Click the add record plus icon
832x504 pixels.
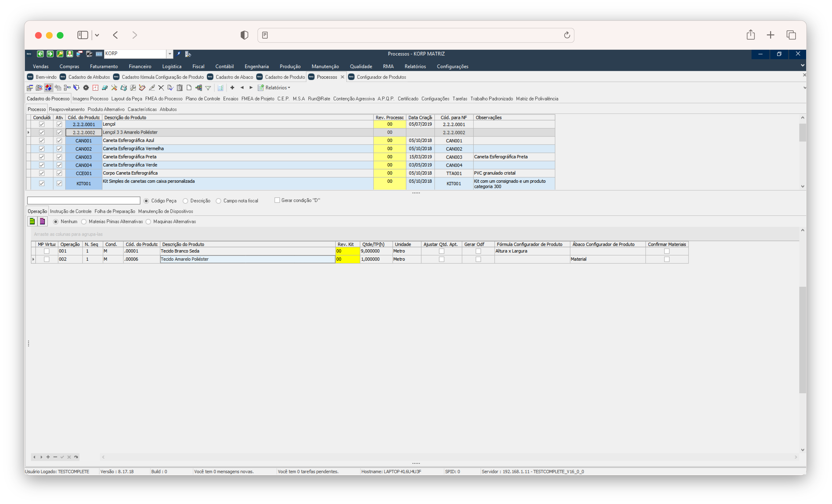tap(232, 87)
